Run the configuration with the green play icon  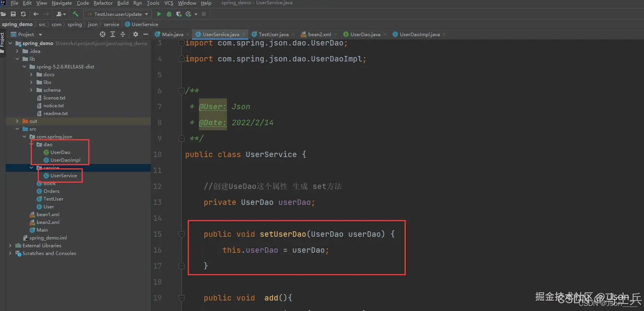pos(159,14)
